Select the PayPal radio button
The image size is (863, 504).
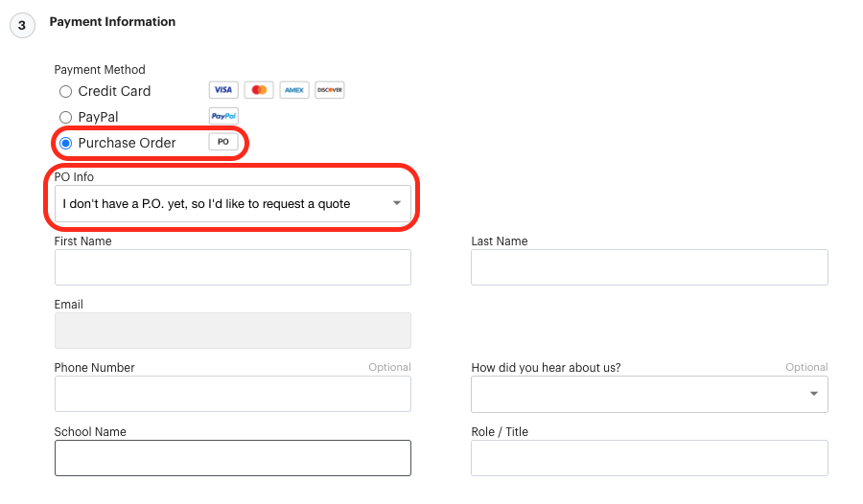(x=65, y=117)
